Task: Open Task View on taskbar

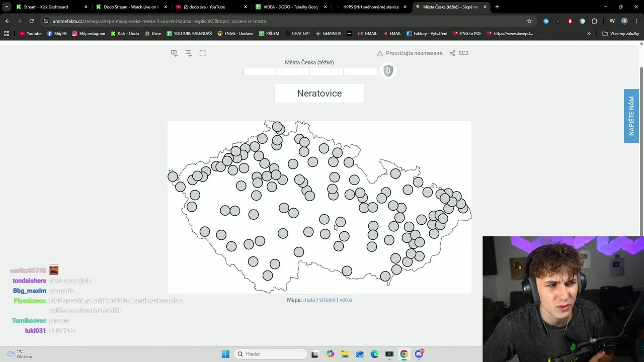Action: [314, 354]
